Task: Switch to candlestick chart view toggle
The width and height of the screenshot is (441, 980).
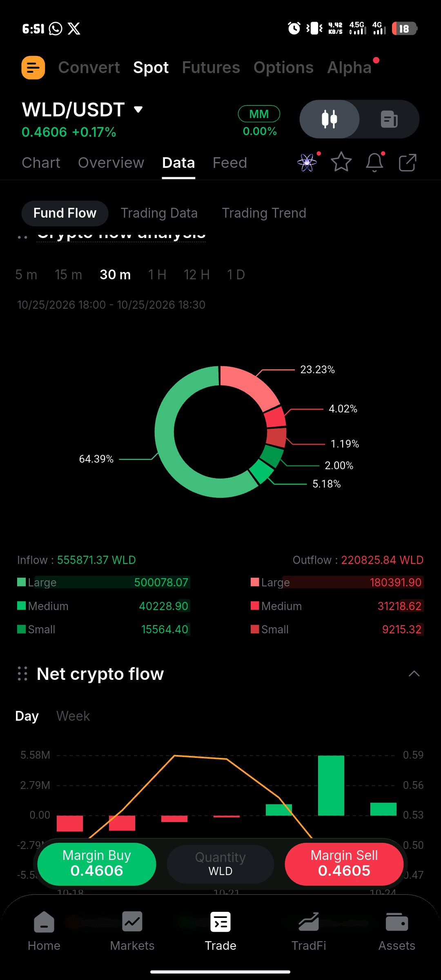Action: (330, 119)
